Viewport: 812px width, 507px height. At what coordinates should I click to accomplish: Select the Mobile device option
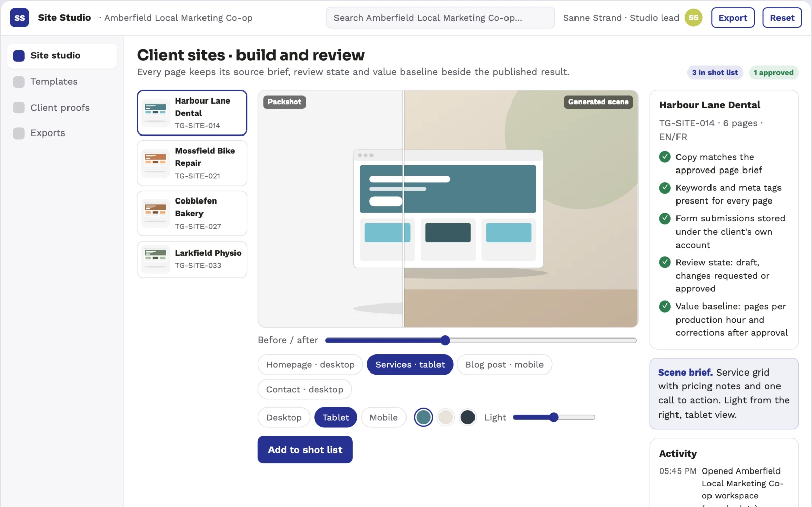(384, 417)
